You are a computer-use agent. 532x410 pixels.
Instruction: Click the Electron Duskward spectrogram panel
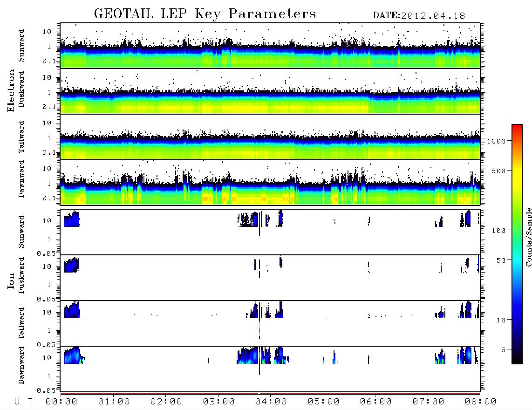tap(270, 91)
